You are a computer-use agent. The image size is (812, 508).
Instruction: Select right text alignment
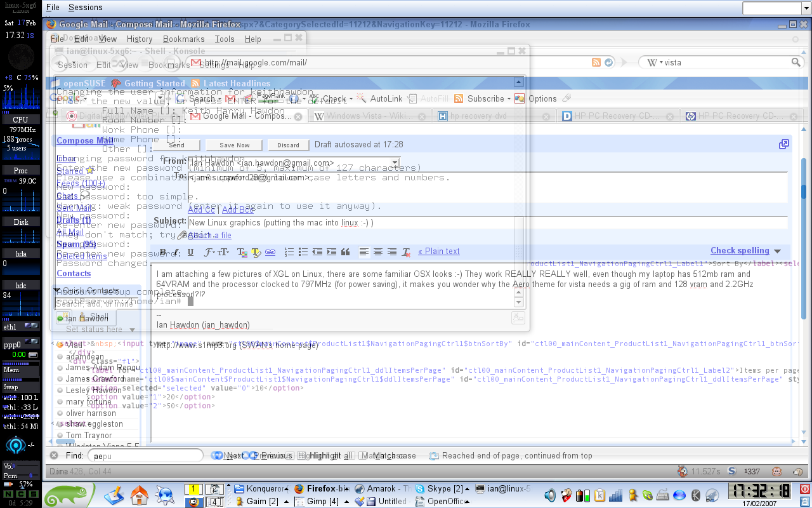coord(392,252)
